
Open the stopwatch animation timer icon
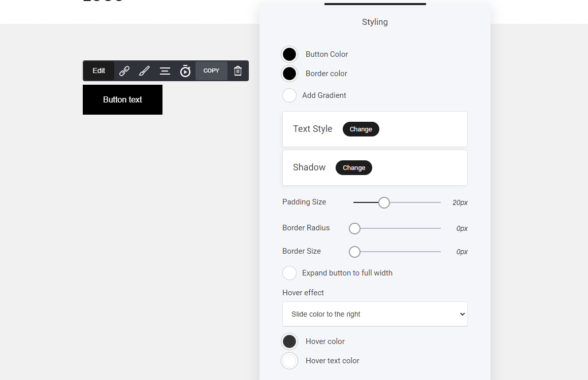click(x=185, y=71)
